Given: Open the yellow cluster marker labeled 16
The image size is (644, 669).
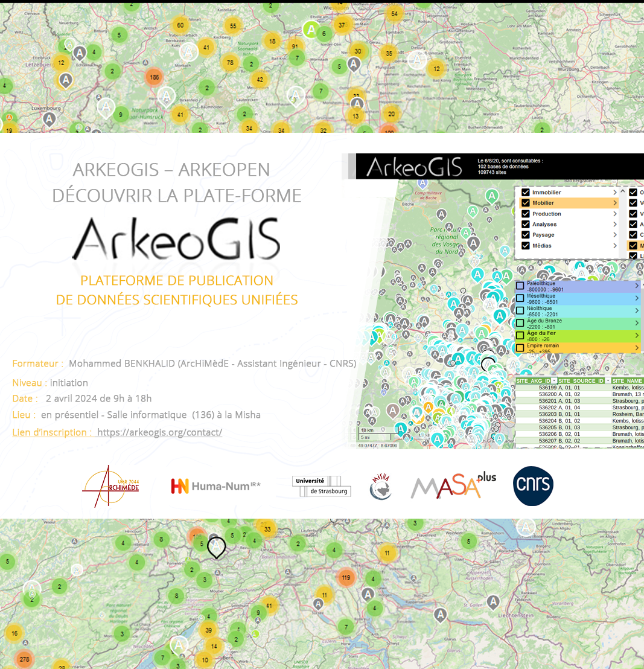Looking at the screenshot, I should click(14, 633).
